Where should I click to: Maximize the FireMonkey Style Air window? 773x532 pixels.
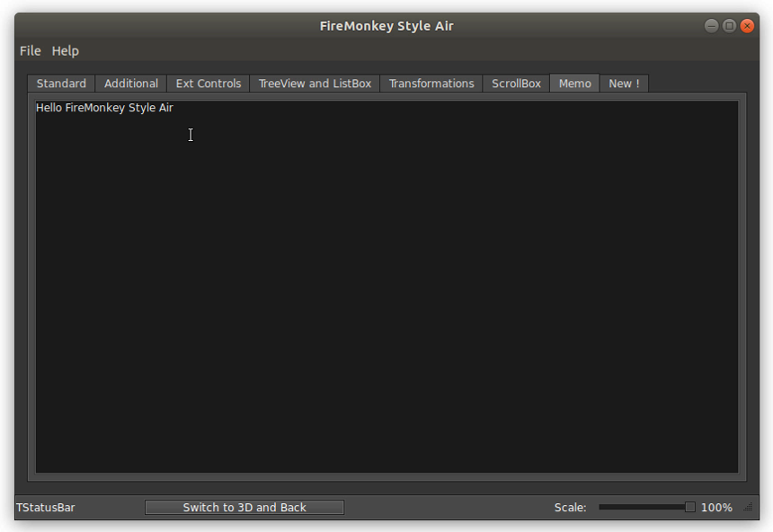tap(730, 26)
